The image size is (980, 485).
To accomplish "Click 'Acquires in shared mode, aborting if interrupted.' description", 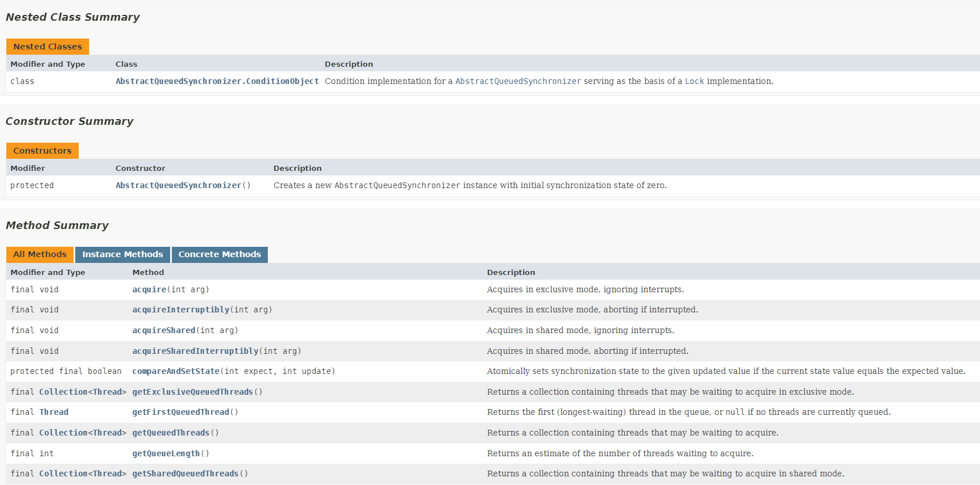I will 587,351.
